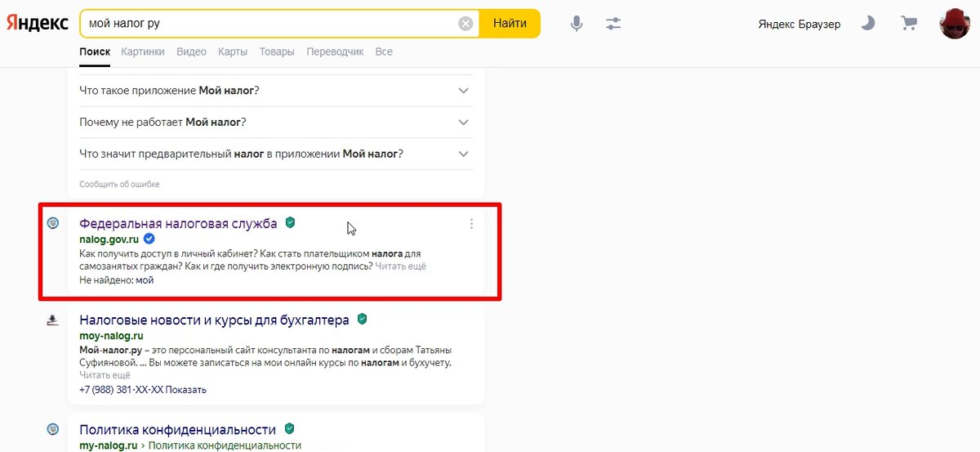Image resolution: width=980 pixels, height=452 pixels.
Task: Select the Поиск tab
Action: tap(95, 51)
